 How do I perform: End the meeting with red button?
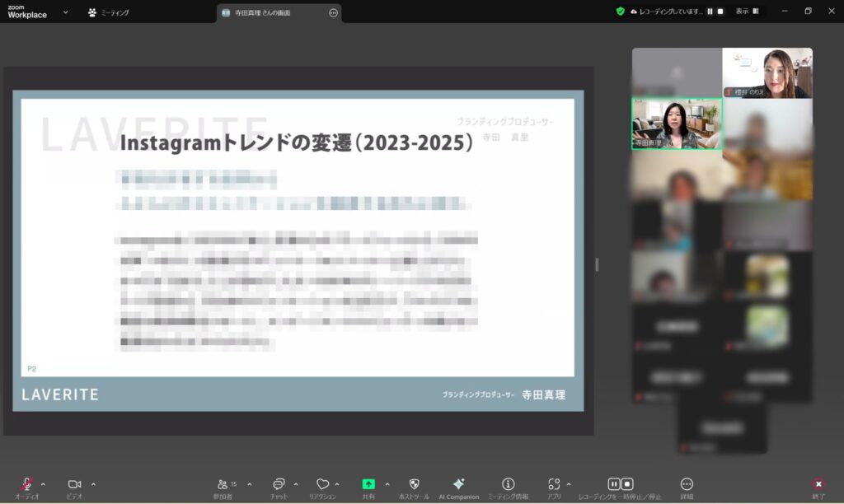point(818,484)
